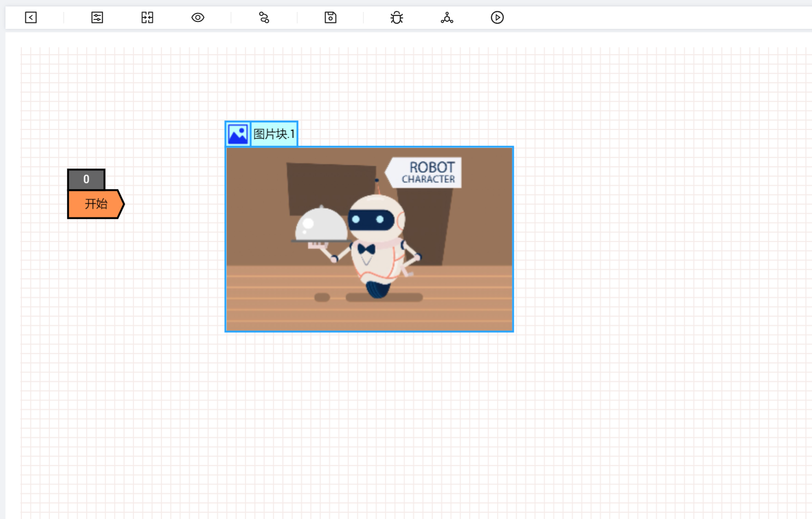The height and width of the screenshot is (519, 812).
Task: Save project using the disk icon
Action: (x=331, y=18)
